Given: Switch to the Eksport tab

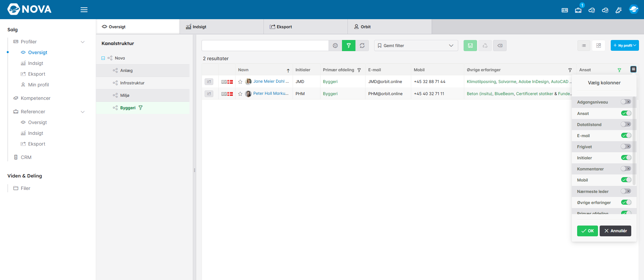Looking at the screenshot, I should tap(306, 27).
